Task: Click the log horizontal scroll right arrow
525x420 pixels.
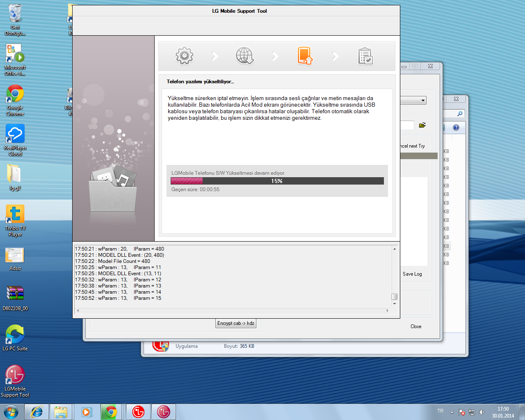Action: tap(388, 310)
